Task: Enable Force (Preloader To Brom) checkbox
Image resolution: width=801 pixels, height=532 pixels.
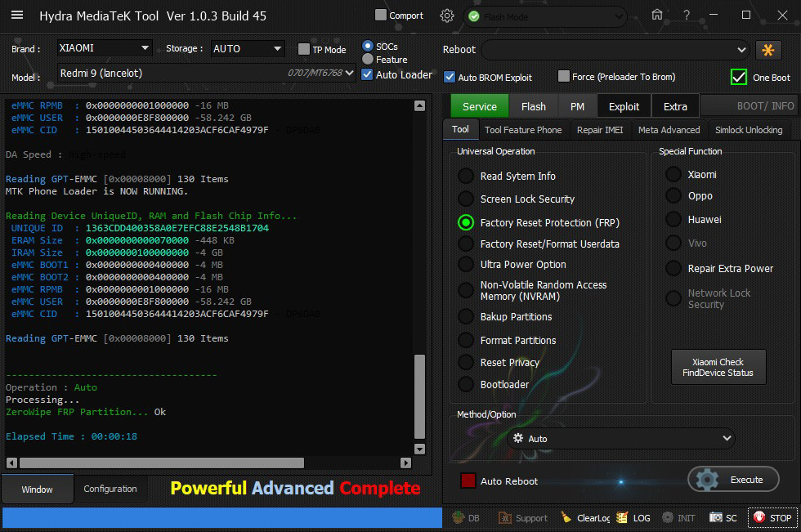Action: [563, 76]
